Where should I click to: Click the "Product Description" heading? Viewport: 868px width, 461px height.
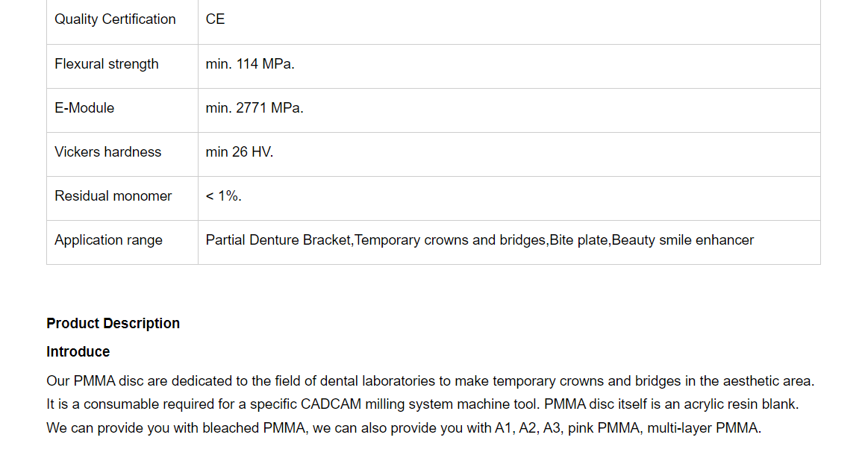[x=113, y=324]
